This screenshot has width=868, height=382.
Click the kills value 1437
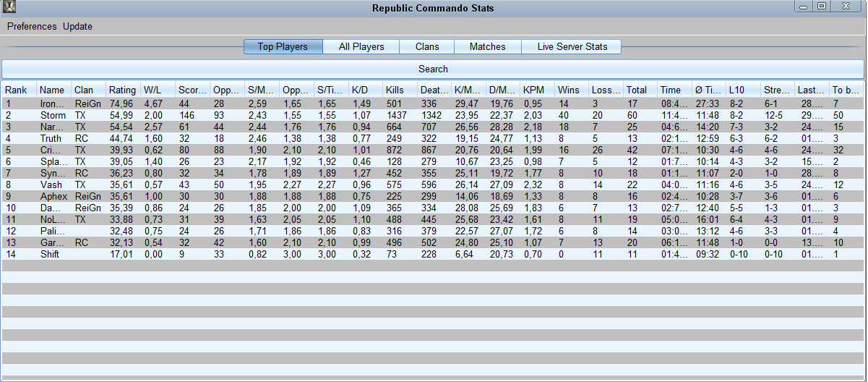tap(398, 115)
